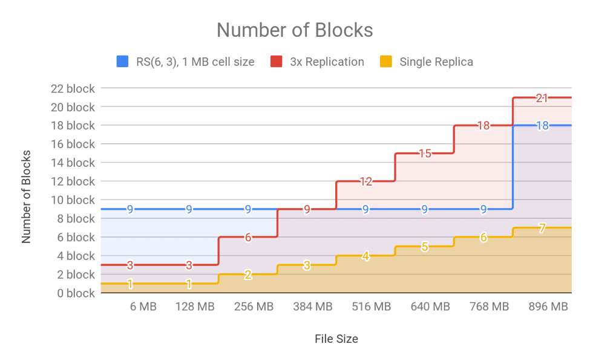This screenshot has height=364, width=590.
Task: Click the "Number of Blocks" chart title
Action: pyautogui.click(x=295, y=30)
